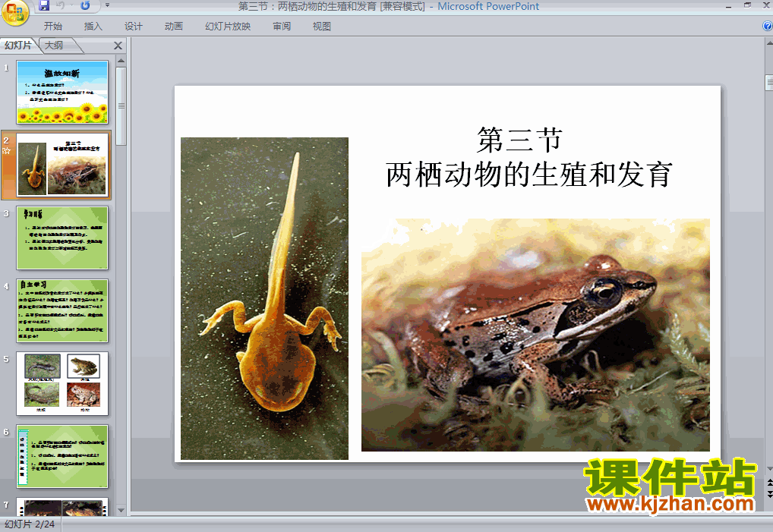773x532 pixels.
Task: Click thumbnail pane scroll-down arrow
Action: (x=121, y=510)
